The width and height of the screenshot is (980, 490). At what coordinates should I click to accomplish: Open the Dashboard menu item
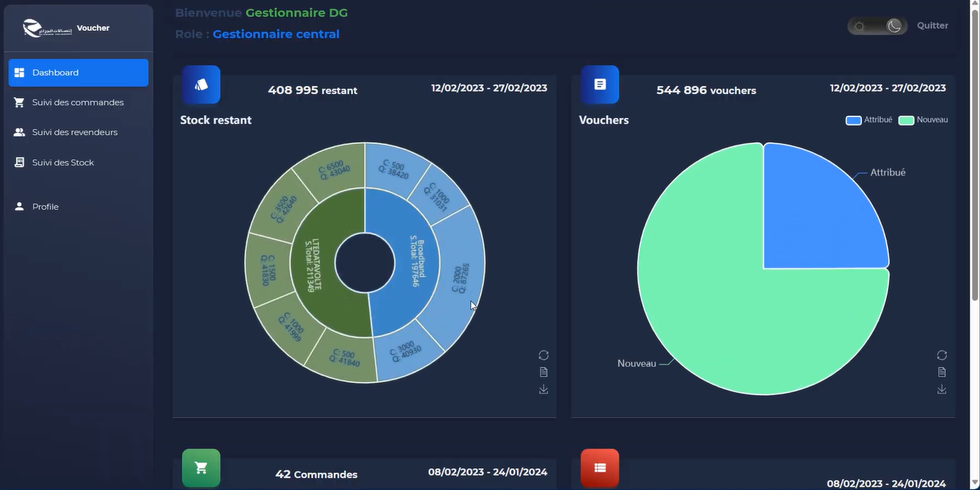click(78, 73)
